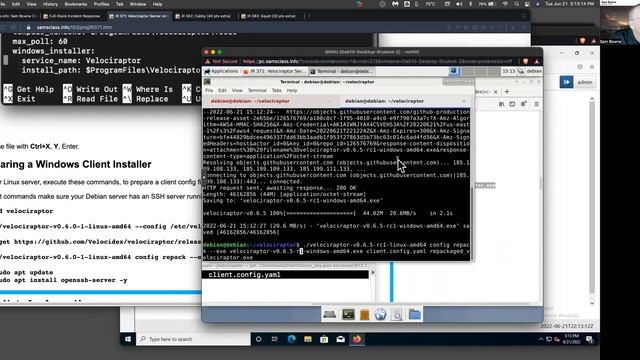Switch to IR 383 Squid browser tab
This screenshot has height=360, width=640.
(269, 16)
